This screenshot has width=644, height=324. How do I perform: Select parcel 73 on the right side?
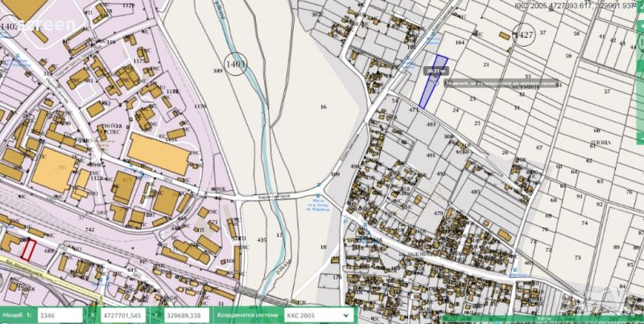[x=577, y=258]
